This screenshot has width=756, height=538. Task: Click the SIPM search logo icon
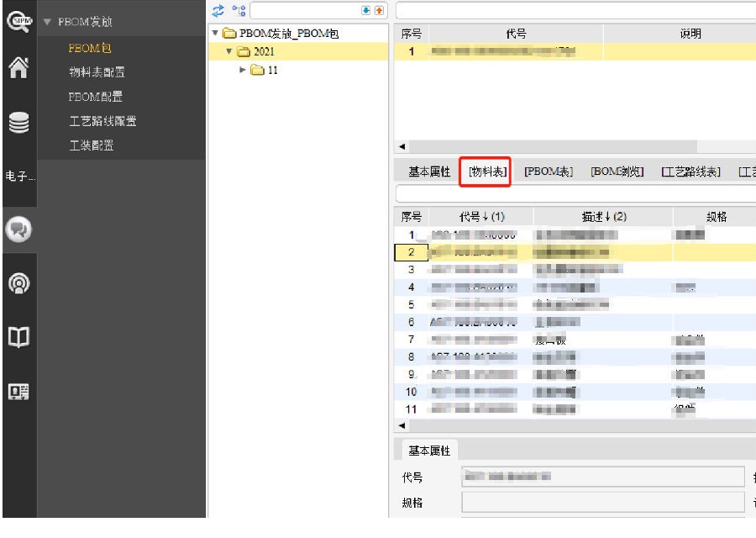(17, 19)
